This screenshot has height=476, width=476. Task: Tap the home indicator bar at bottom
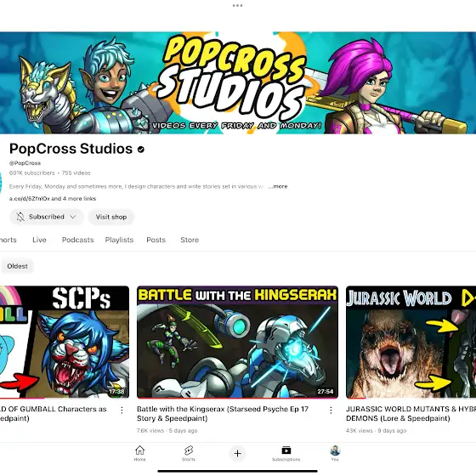coord(237,471)
